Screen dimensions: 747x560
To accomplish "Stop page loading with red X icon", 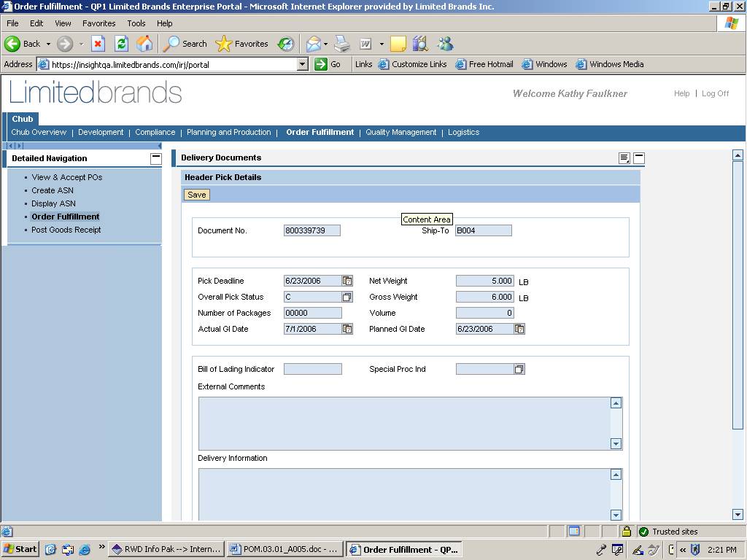I will pos(98,44).
